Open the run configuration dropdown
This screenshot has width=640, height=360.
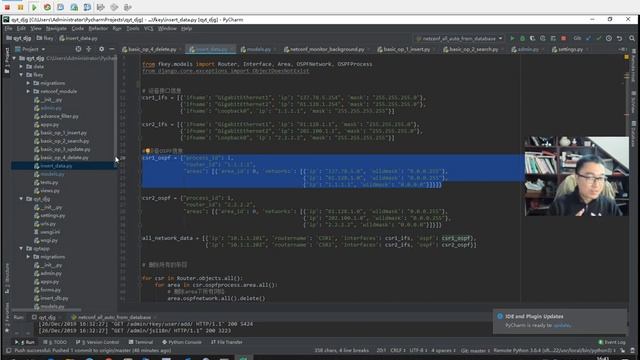459,38
